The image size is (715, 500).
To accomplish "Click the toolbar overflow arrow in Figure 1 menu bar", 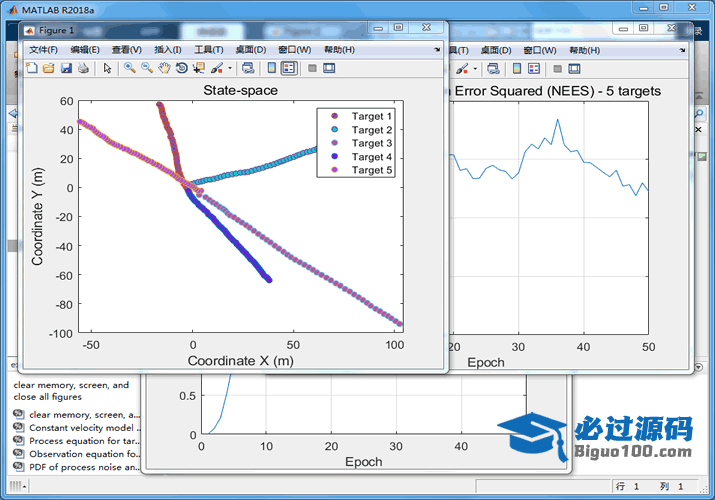I will [x=437, y=49].
